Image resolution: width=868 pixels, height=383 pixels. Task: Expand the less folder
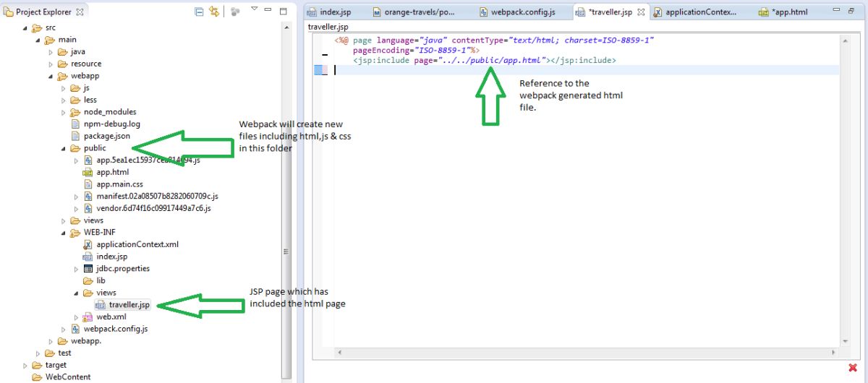pyautogui.click(x=64, y=100)
